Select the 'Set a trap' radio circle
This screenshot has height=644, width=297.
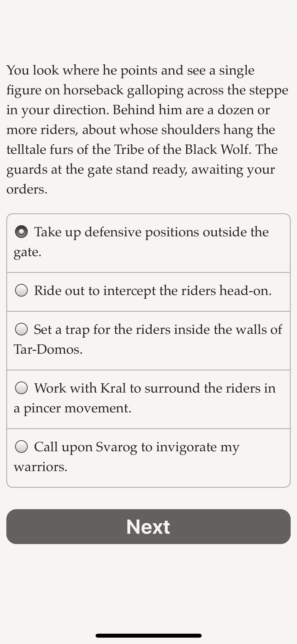tap(21, 329)
